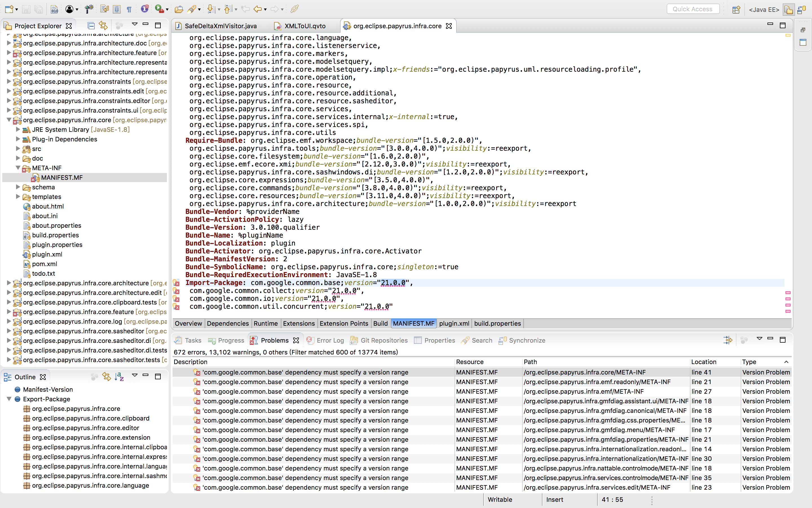Expand the Plug-in Dependencies node
Viewport: 812px width, 508px height.
click(x=18, y=139)
